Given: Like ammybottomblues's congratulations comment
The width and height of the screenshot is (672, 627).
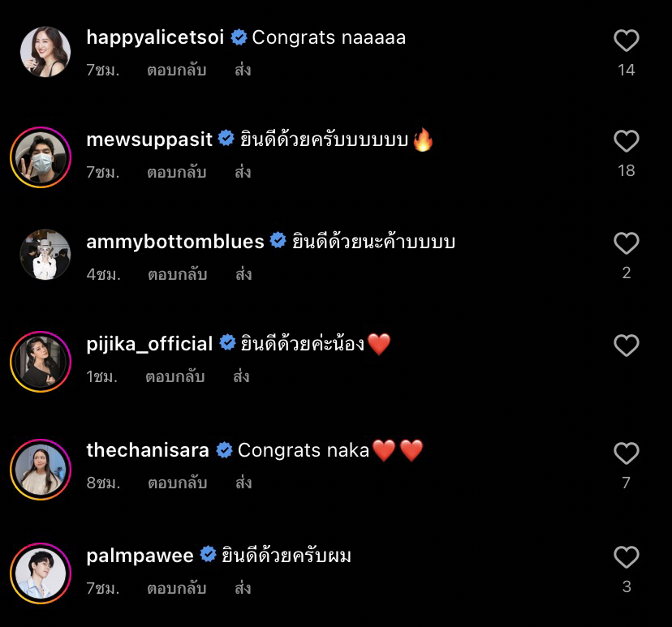Looking at the screenshot, I should pos(626,242).
